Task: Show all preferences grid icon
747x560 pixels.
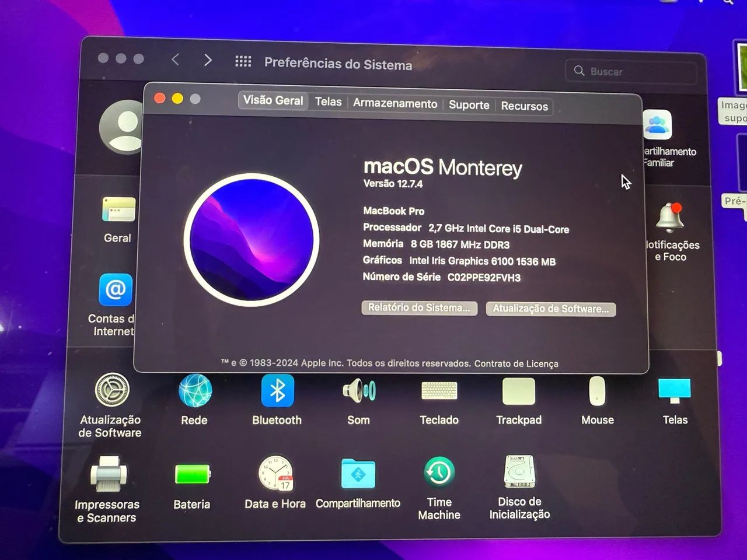Action: 243,61
